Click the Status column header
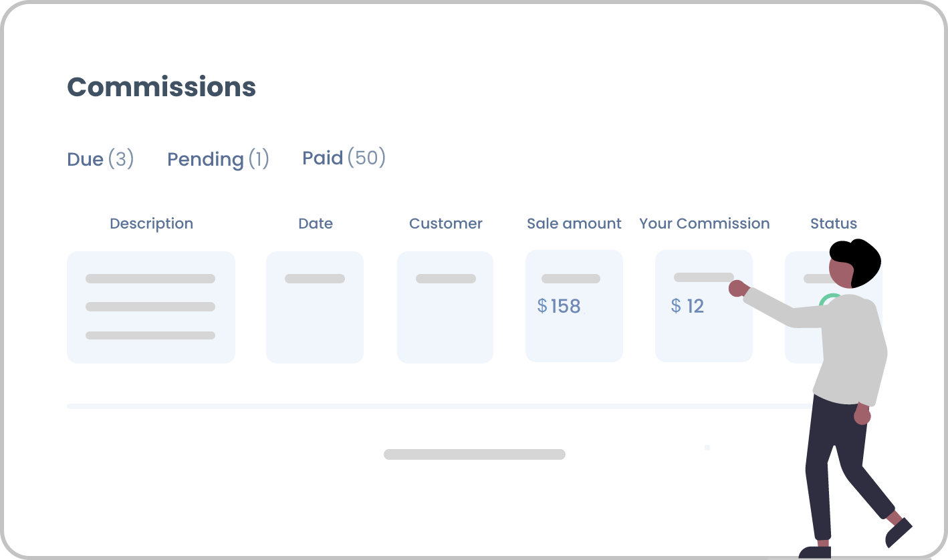The height and width of the screenshot is (560, 948). pyautogui.click(x=833, y=223)
